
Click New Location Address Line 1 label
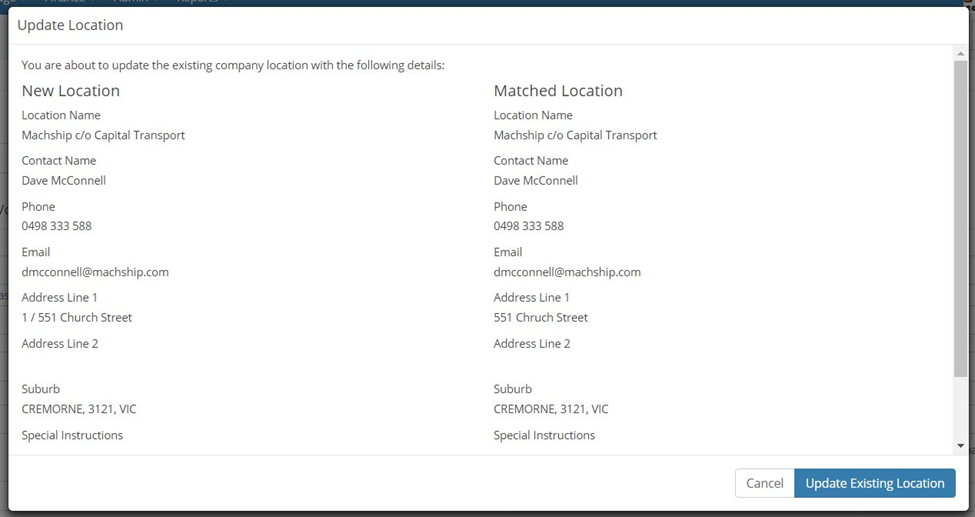[60, 297]
